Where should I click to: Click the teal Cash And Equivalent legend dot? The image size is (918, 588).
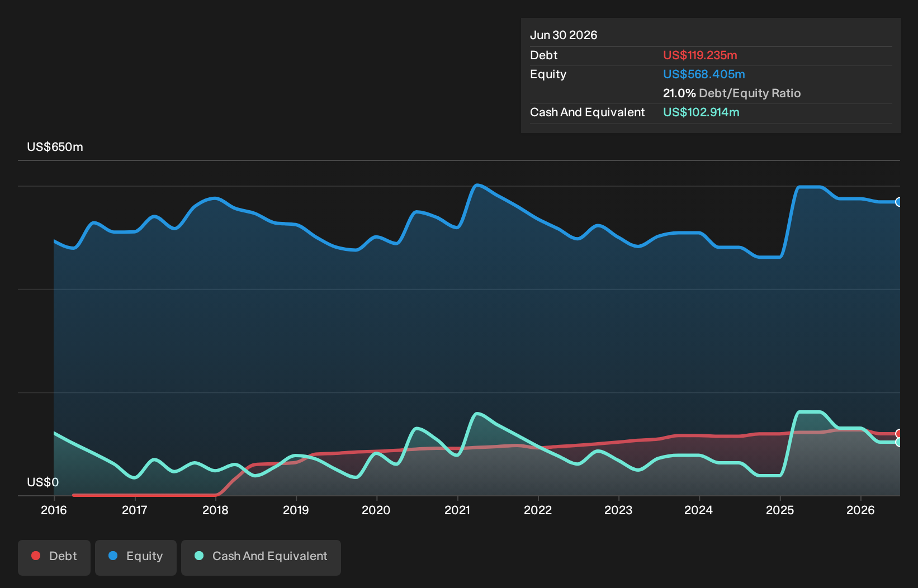pyautogui.click(x=199, y=556)
